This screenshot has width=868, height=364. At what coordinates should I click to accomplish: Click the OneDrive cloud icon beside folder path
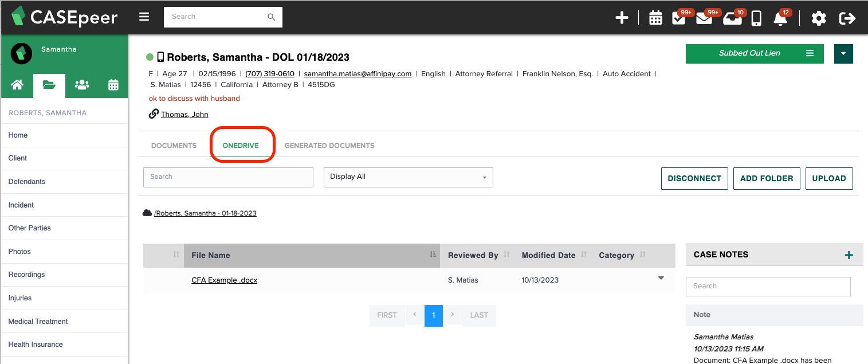point(147,213)
